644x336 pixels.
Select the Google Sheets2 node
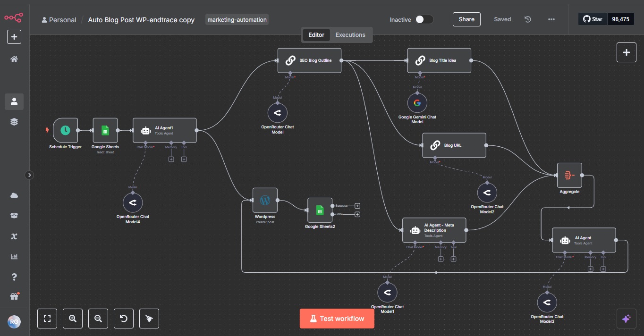pos(320,210)
